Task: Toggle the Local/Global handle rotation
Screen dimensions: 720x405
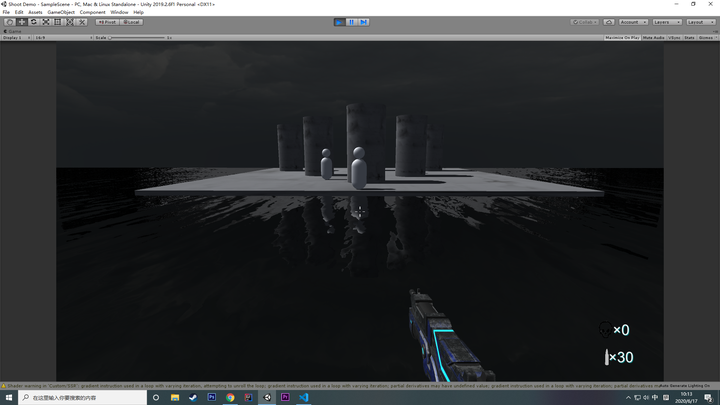Action: tap(131, 22)
